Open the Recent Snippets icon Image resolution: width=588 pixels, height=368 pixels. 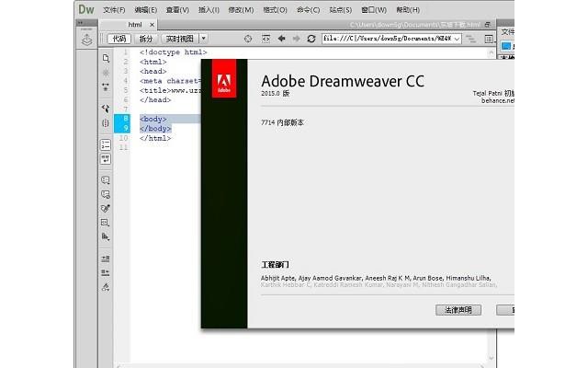pos(106,223)
